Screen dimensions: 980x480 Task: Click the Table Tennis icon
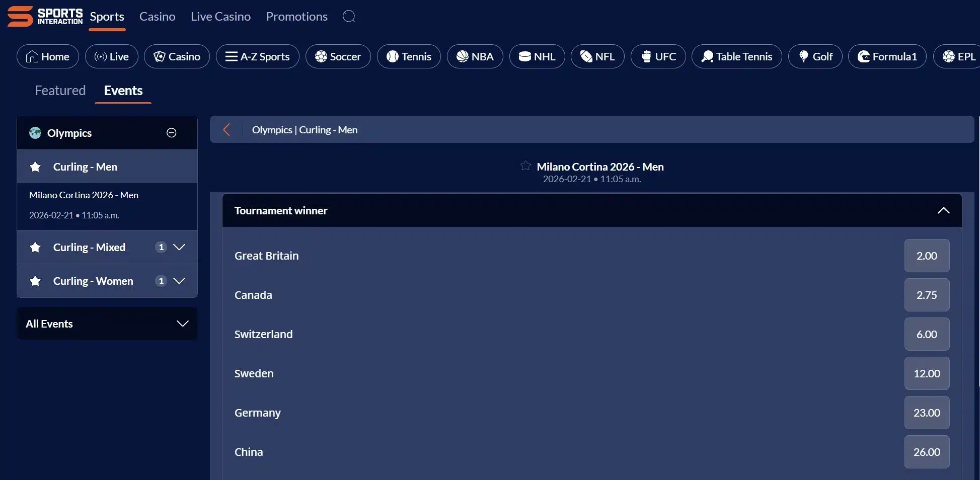click(x=707, y=56)
